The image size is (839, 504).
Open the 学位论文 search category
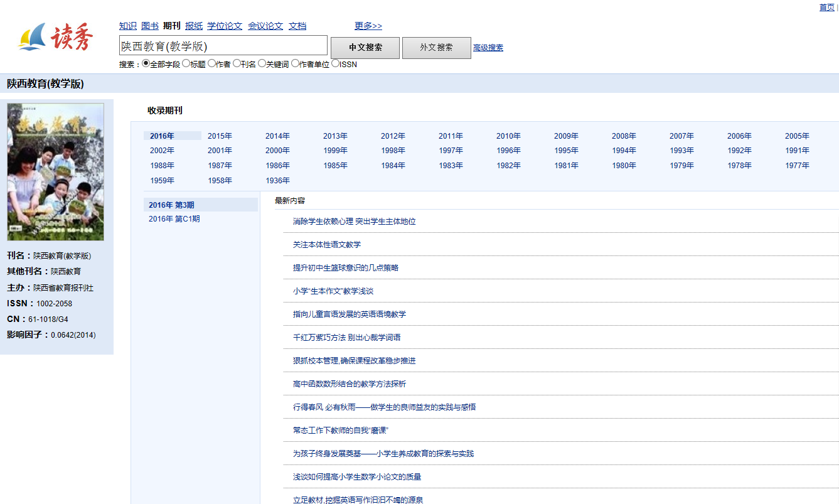tap(225, 26)
